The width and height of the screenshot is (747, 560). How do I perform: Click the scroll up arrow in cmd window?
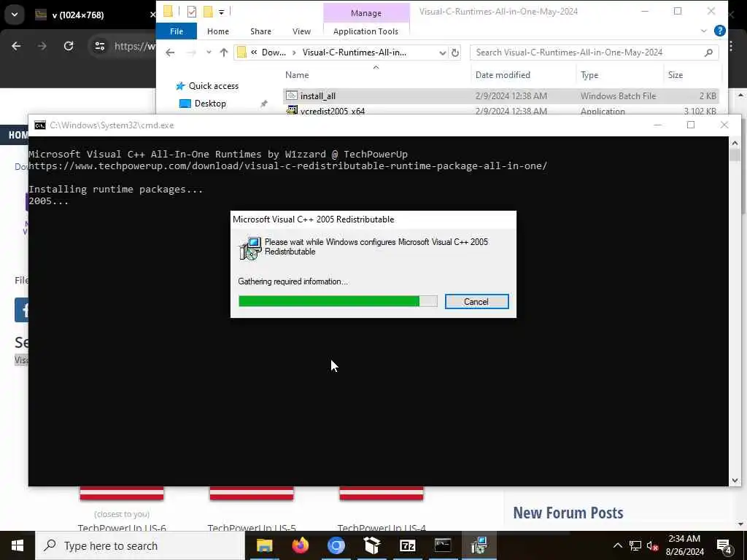[735, 144]
